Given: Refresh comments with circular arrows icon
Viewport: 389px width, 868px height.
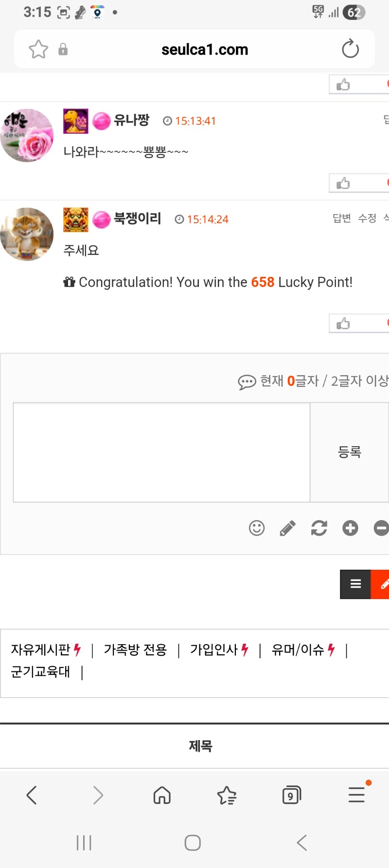Looking at the screenshot, I should (x=319, y=528).
